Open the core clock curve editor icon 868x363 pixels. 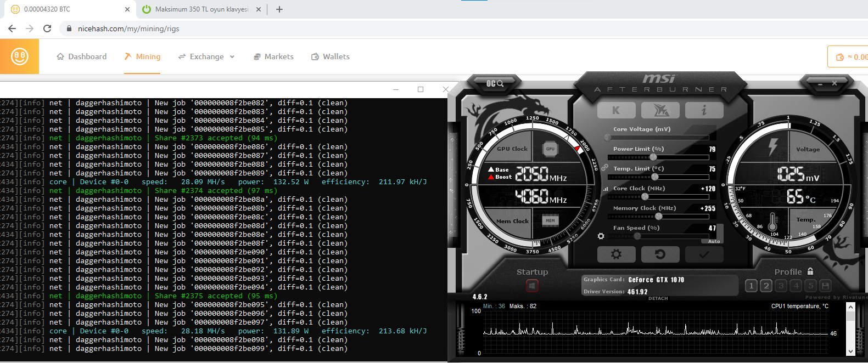pos(606,189)
